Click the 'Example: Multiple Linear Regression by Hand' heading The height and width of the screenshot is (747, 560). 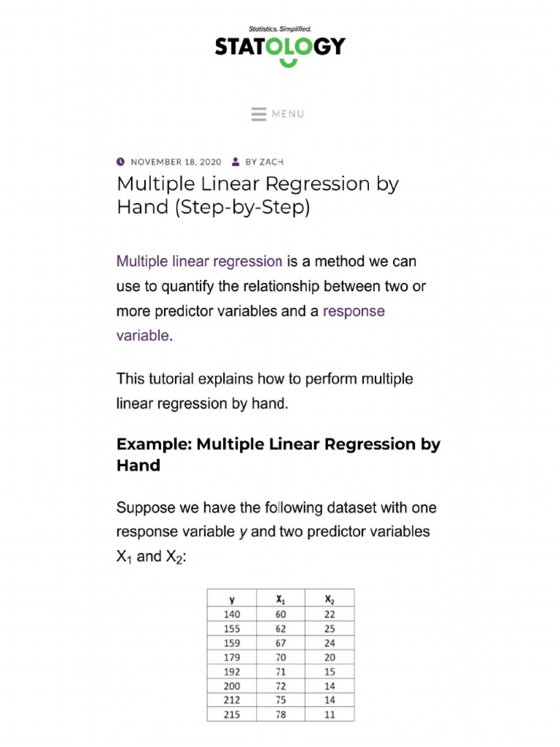[x=278, y=454]
